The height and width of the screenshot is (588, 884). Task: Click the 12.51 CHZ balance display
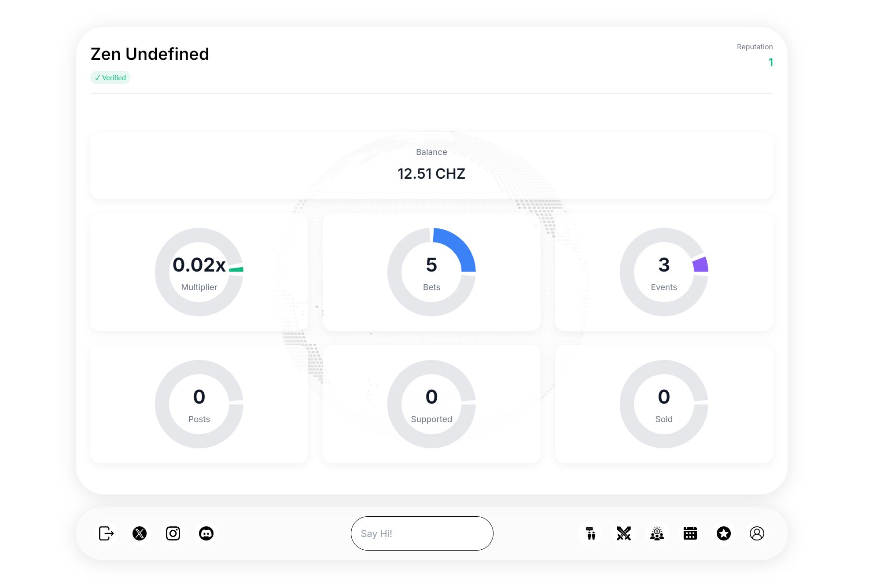tap(432, 173)
